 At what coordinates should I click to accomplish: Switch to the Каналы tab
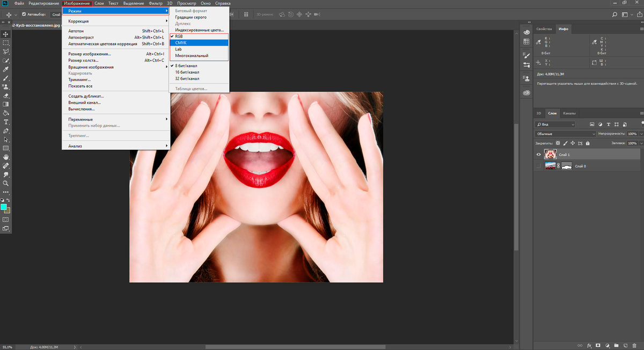click(x=569, y=113)
